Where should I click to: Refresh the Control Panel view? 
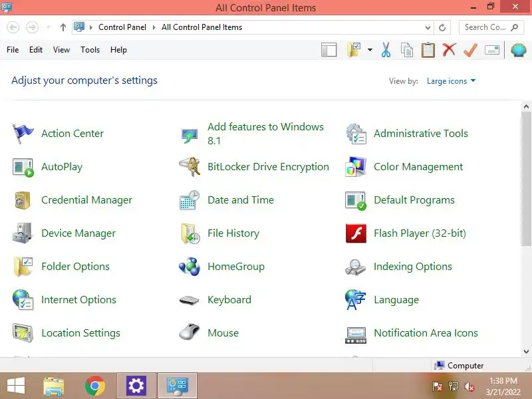click(x=442, y=27)
